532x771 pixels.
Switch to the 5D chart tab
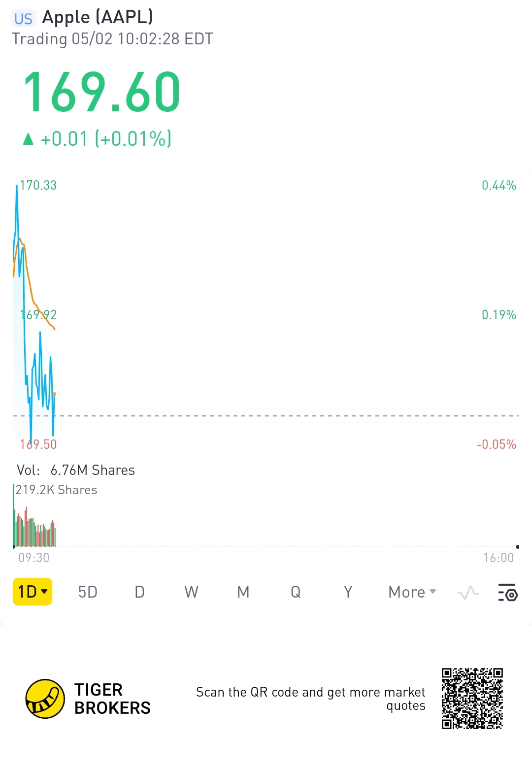(88, 592)
